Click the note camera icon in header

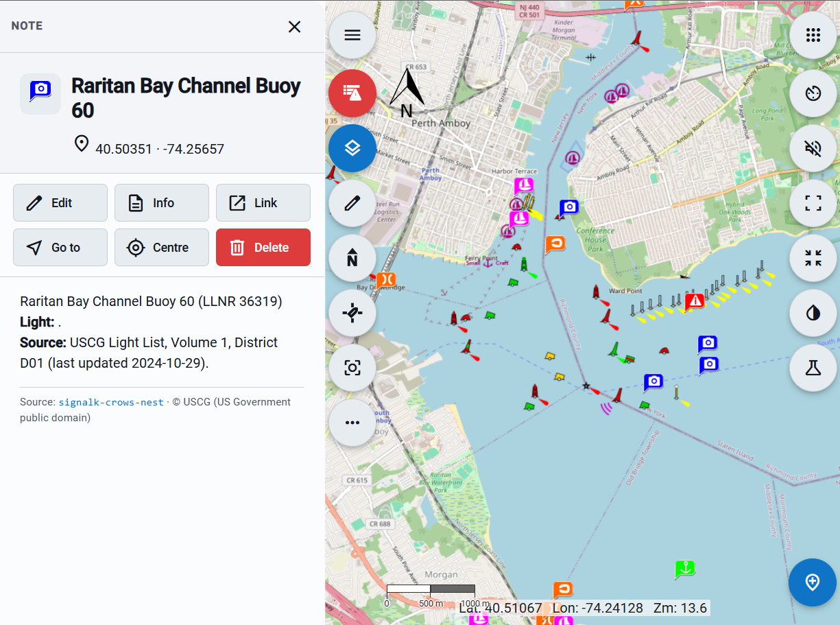point(40,94)
